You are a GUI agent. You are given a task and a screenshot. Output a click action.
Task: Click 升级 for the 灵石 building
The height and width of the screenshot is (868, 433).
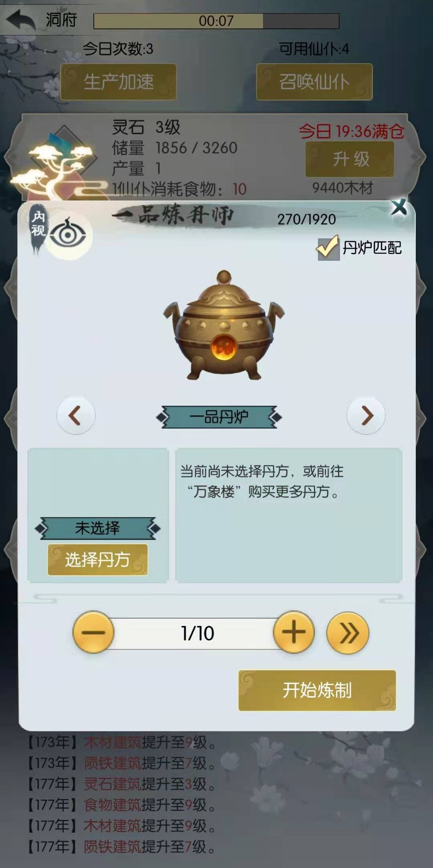click(350, 159)
